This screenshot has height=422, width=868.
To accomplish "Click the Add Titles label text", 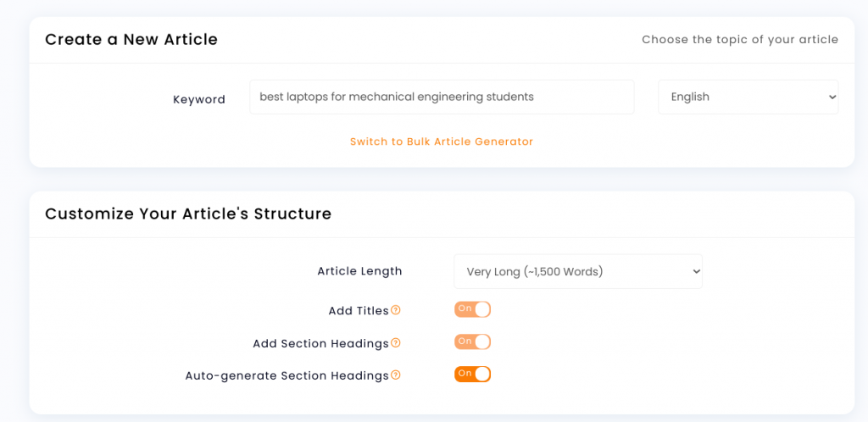I will point(359,311).
